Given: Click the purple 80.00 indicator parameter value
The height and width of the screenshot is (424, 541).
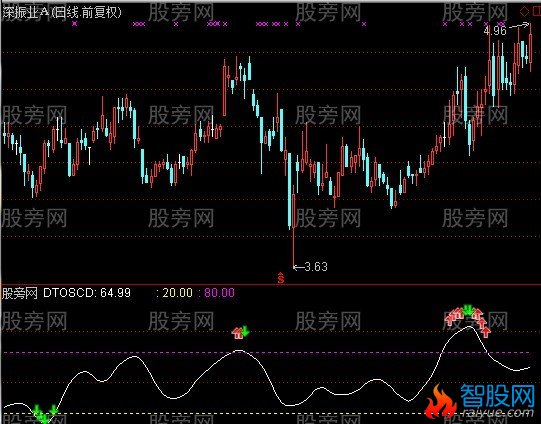Looking at the screenshot, I should click(x=219, y=293).
